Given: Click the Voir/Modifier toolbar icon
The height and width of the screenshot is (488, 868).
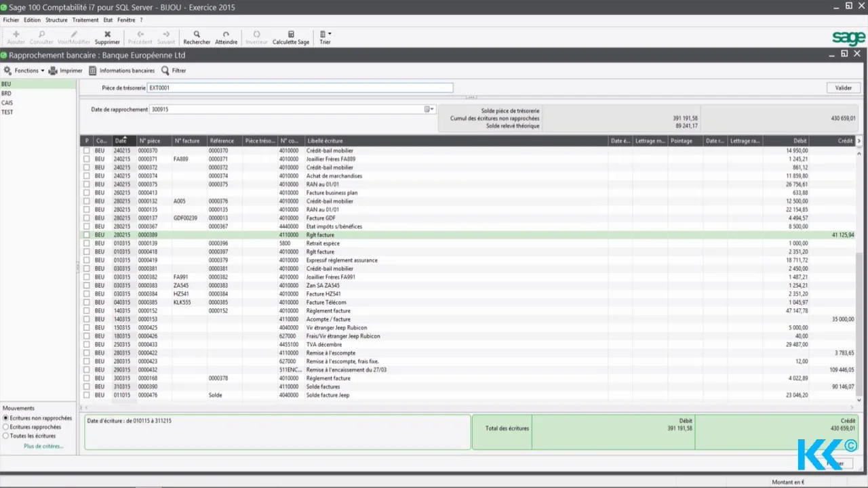Looking at the screenshot, I should pyautogui.click(x=74, y=34).
